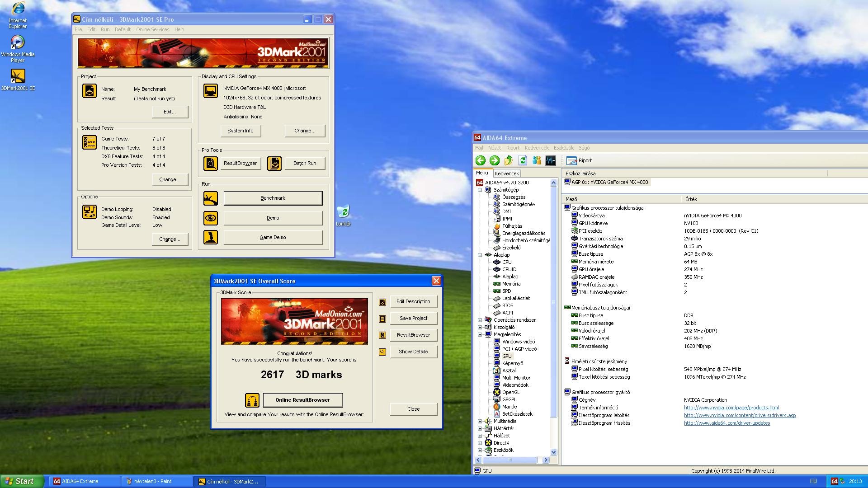The height and width of the screenshot is (488, 868).
Task: Click the ResultBrowser magnifier icon in Pro Tools
Action: point(211,164)
